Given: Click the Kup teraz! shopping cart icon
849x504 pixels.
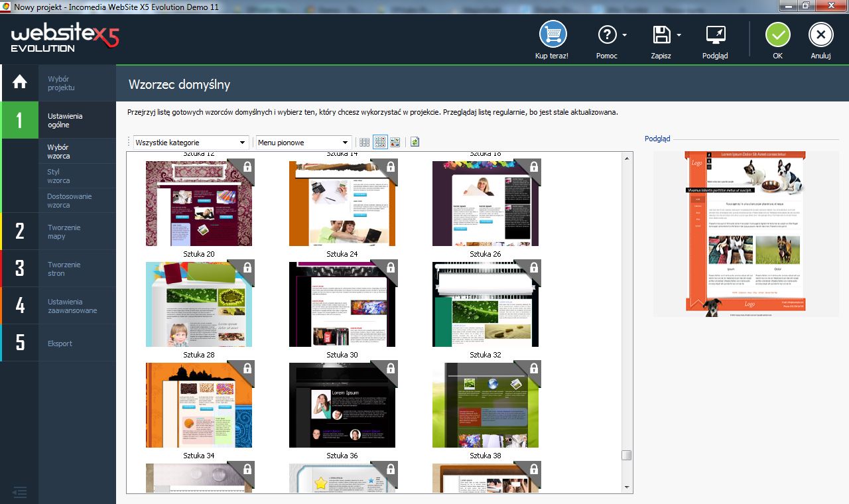Looking at the screenshot, I should tap(552, 34).
